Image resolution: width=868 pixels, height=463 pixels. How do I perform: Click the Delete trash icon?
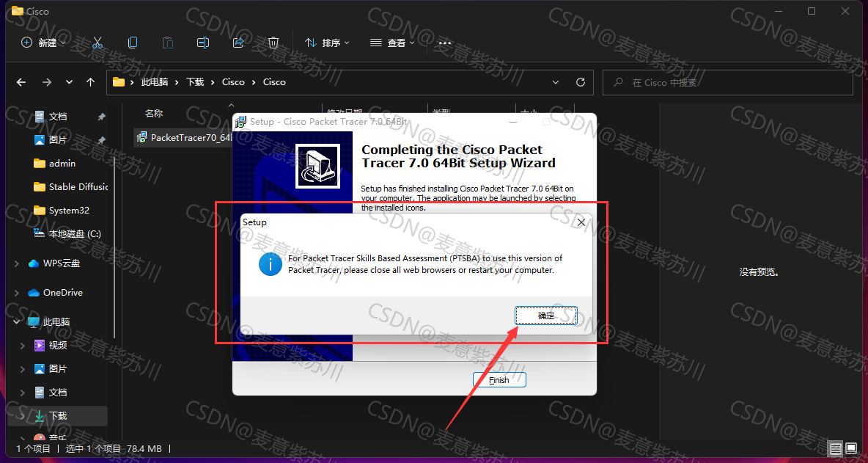tap(273, 43)
